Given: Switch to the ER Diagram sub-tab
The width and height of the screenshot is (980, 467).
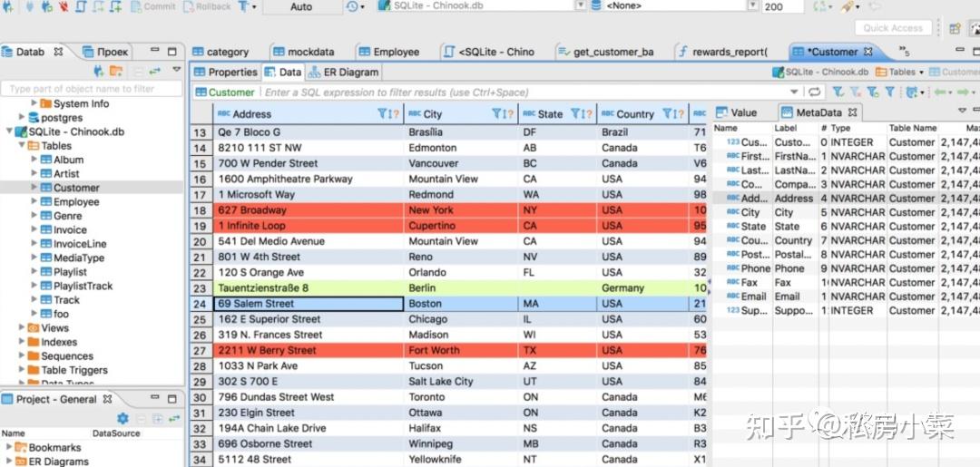Looking at the screenshot, I should (344, 73).
